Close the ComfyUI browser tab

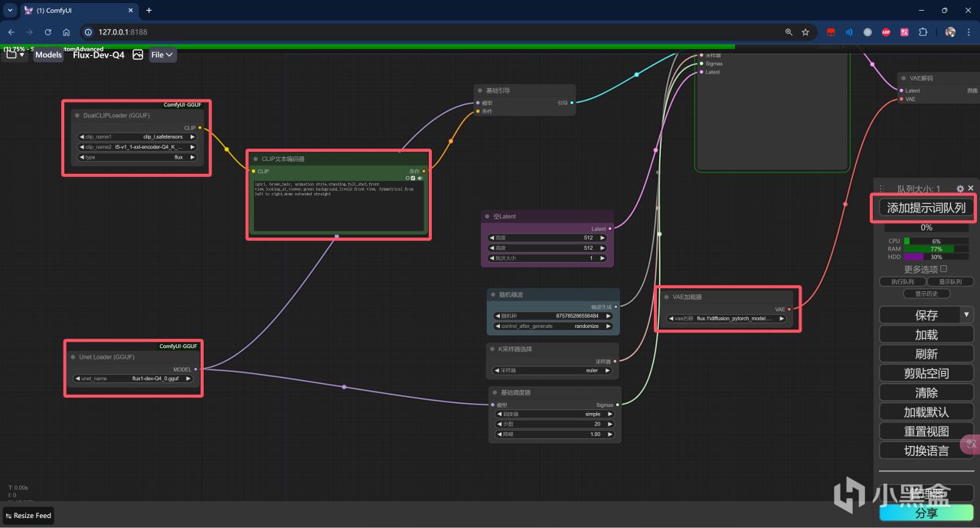pos(131,10)
